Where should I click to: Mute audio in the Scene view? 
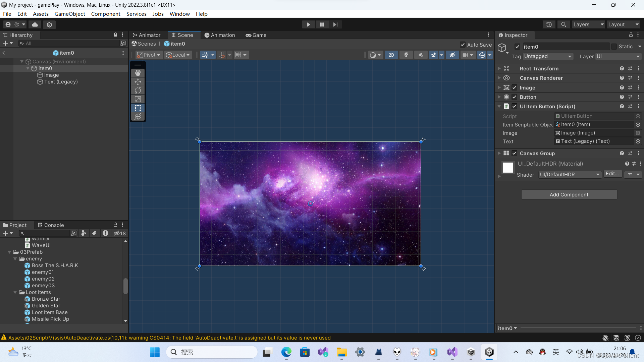(421, 55)
